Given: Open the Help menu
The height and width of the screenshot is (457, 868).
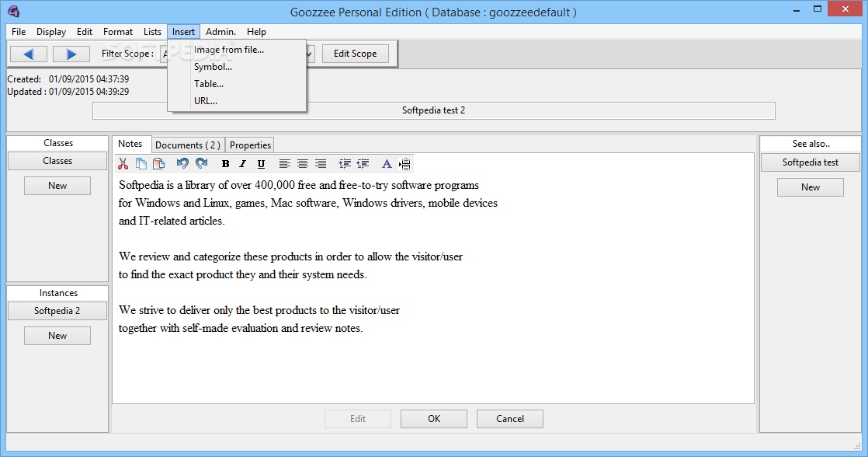Looking at the screenshot, I should tap(256, 32).
